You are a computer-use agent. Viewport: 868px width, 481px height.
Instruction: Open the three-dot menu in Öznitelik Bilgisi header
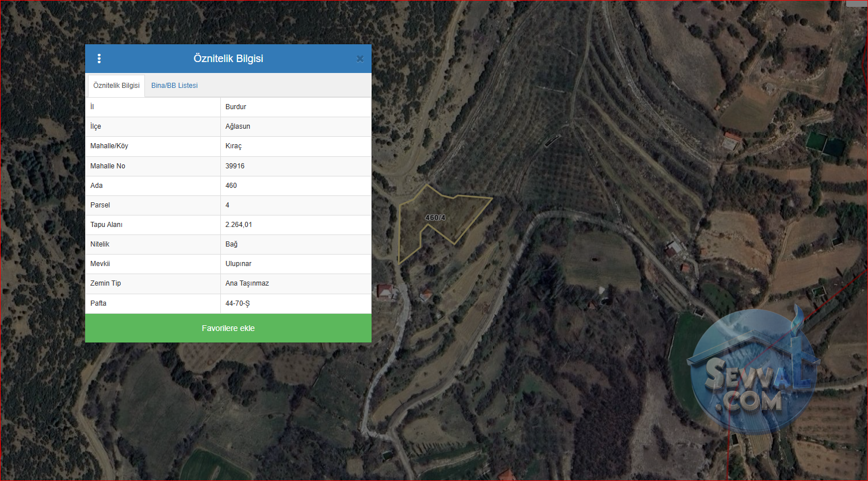tap(99, 59)
